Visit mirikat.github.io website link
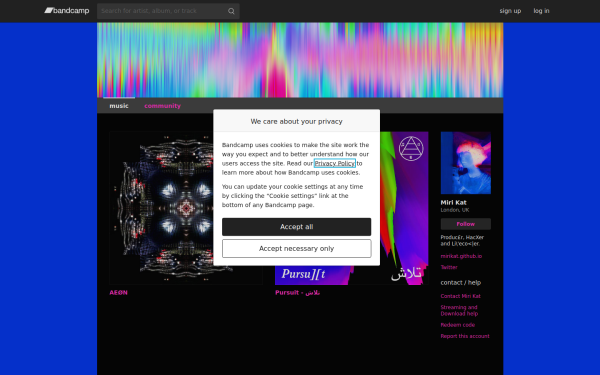Screen dimensions: 600x375 (461, 256)
